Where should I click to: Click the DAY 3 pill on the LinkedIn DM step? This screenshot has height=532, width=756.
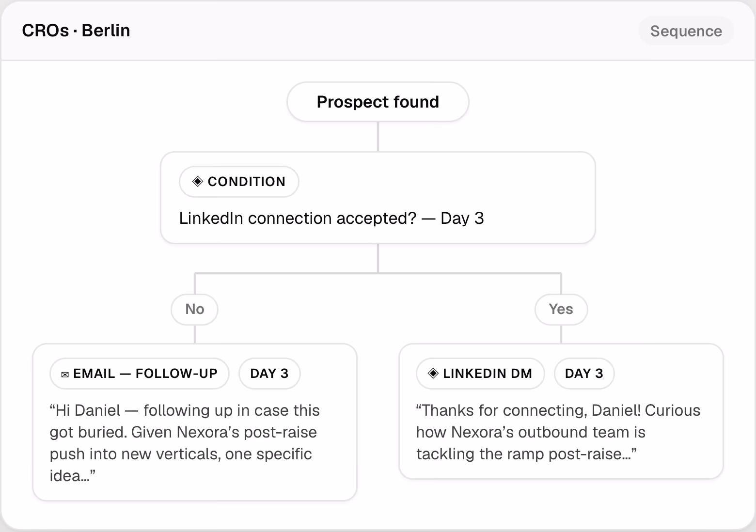pos(584,374)
